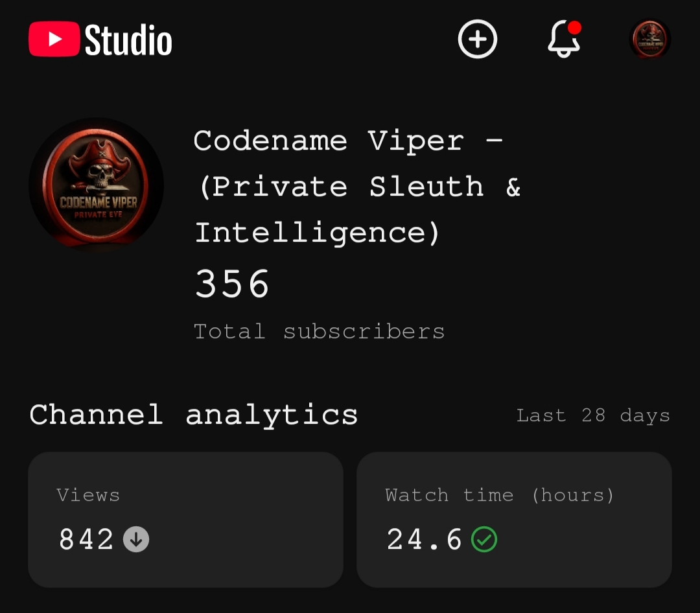Tap the Views label in card
The width and height of the screenshot is (700, 613).
click(88, 495)
